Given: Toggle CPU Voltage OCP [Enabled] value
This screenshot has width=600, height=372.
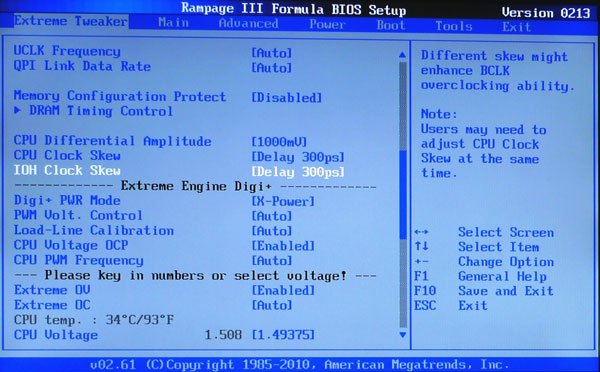Looking at the screenshot, I should click(283, 246).
